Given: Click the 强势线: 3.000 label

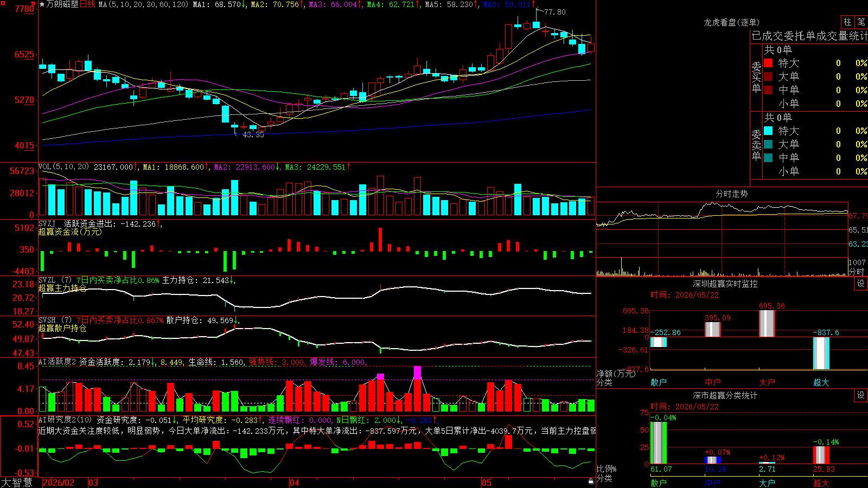Looking at the screenshot, I should pos(277,362).
